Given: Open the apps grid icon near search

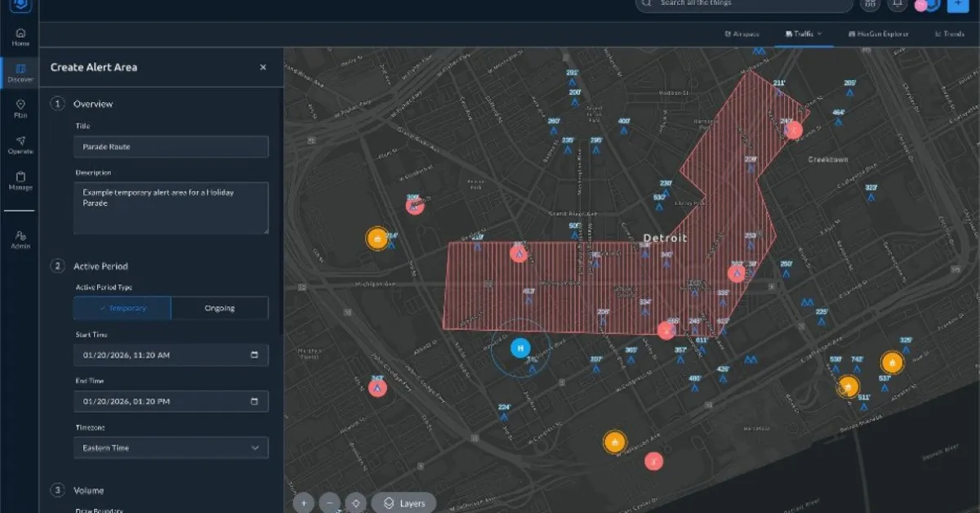Looking at the screenshot, I should [869, 7].
